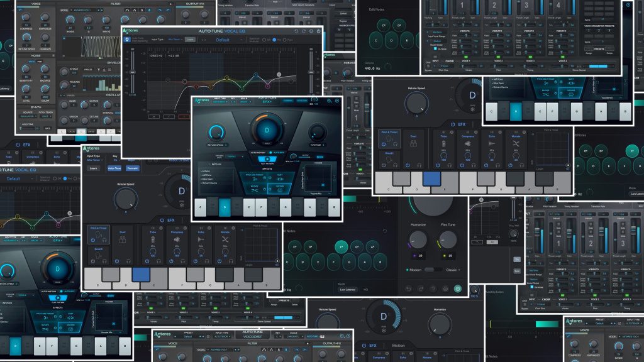The image size is (644, 362).
Task: Select the Duet effect in the center EFX+ window
Action: coord(280,177)
